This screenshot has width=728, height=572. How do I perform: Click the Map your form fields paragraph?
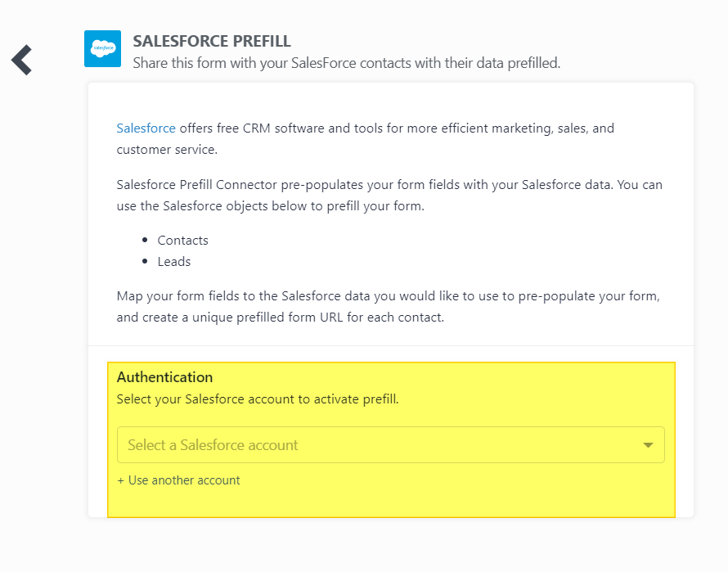click(389, 307)
